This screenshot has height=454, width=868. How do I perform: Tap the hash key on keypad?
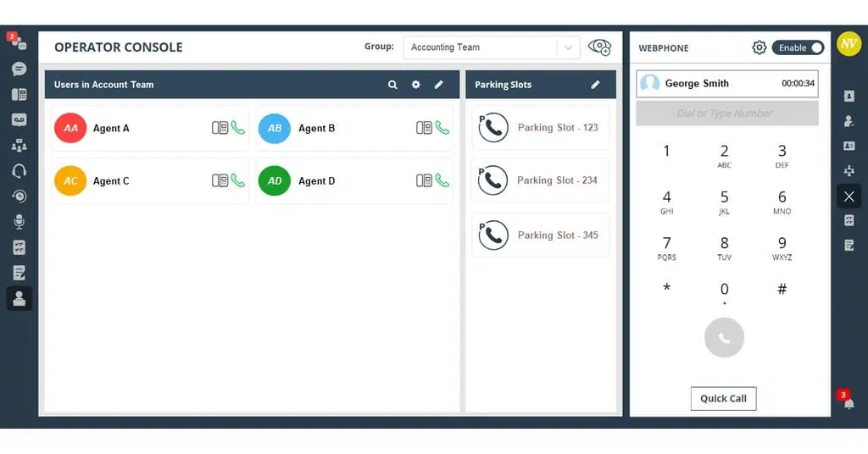point(782,289)
